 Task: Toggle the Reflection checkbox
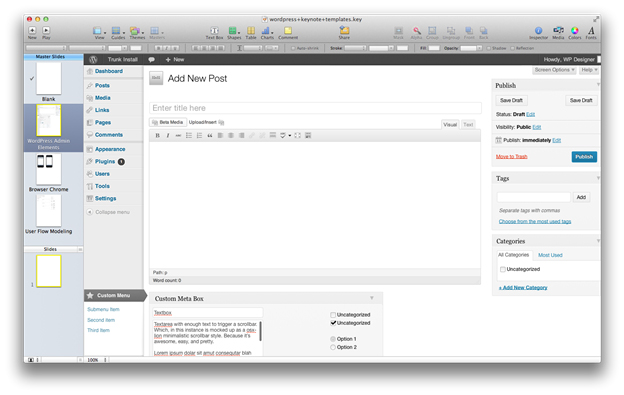(513, 48)
